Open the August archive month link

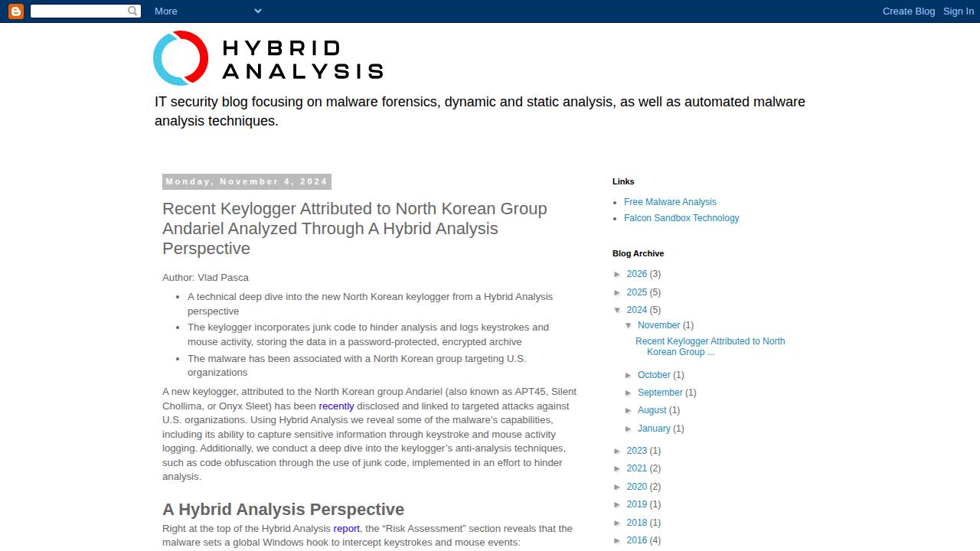point(652,410)
